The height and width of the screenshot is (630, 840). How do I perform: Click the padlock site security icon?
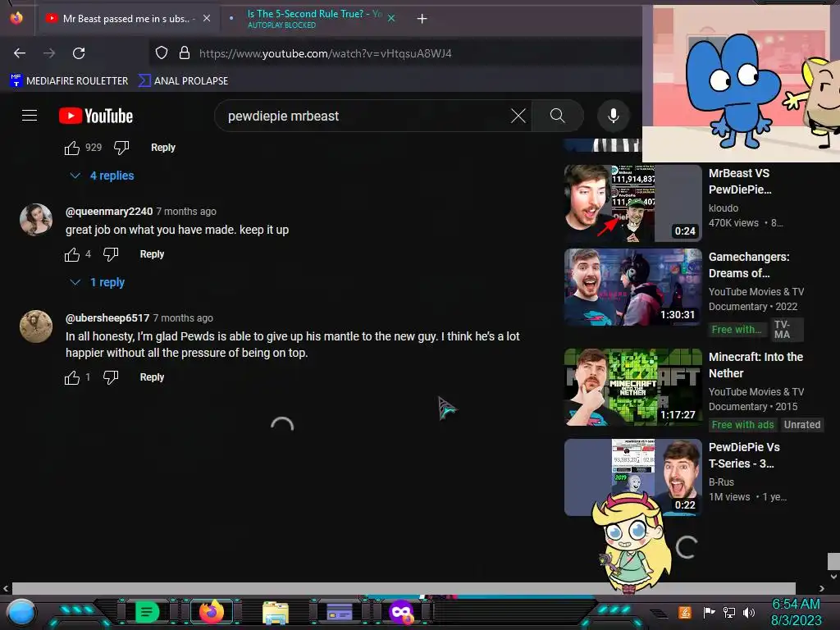185,53
